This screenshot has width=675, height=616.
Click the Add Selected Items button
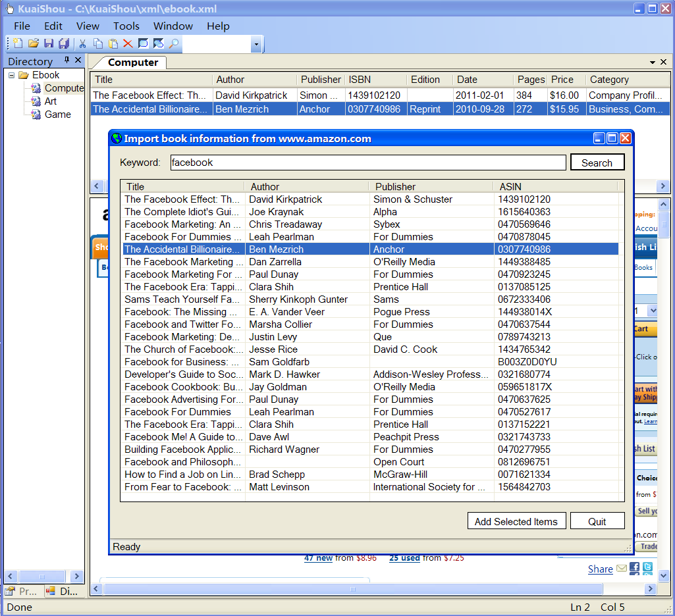point(516,521)
